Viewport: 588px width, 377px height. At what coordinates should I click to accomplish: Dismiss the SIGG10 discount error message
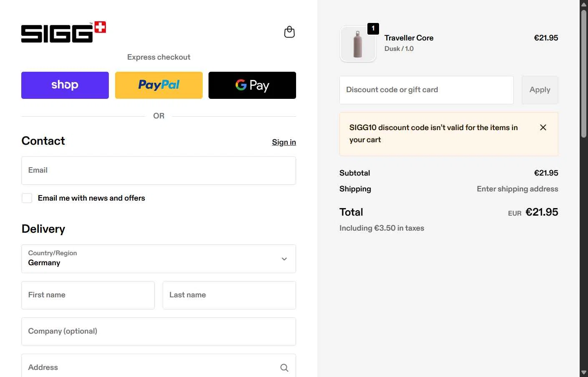(x=543, y=128)
